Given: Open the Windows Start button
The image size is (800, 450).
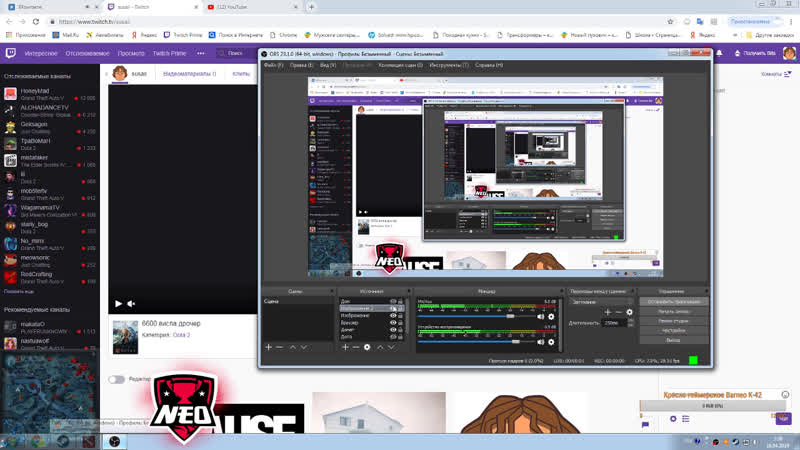Looking at the screenshot, I should click(x=10, y=442).
